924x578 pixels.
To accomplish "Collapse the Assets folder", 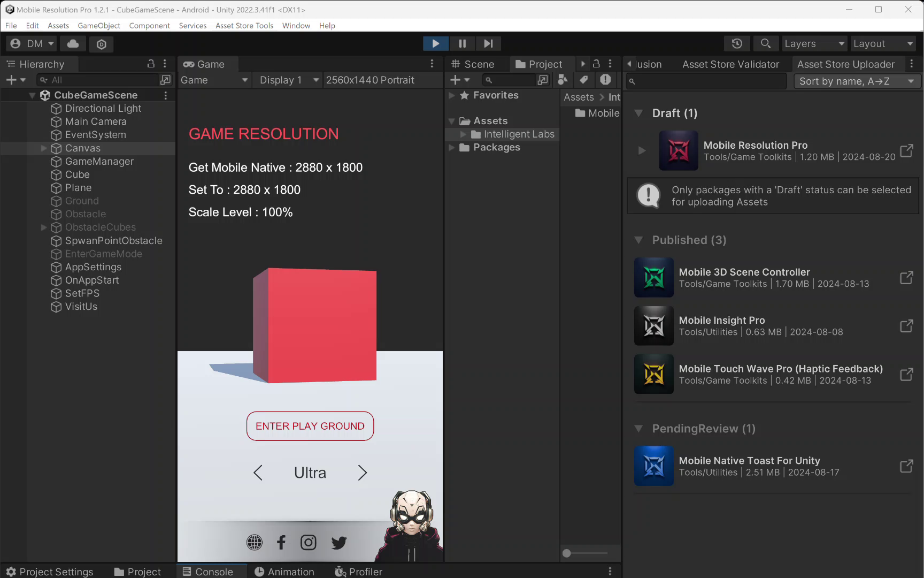I will pos(452,121).
